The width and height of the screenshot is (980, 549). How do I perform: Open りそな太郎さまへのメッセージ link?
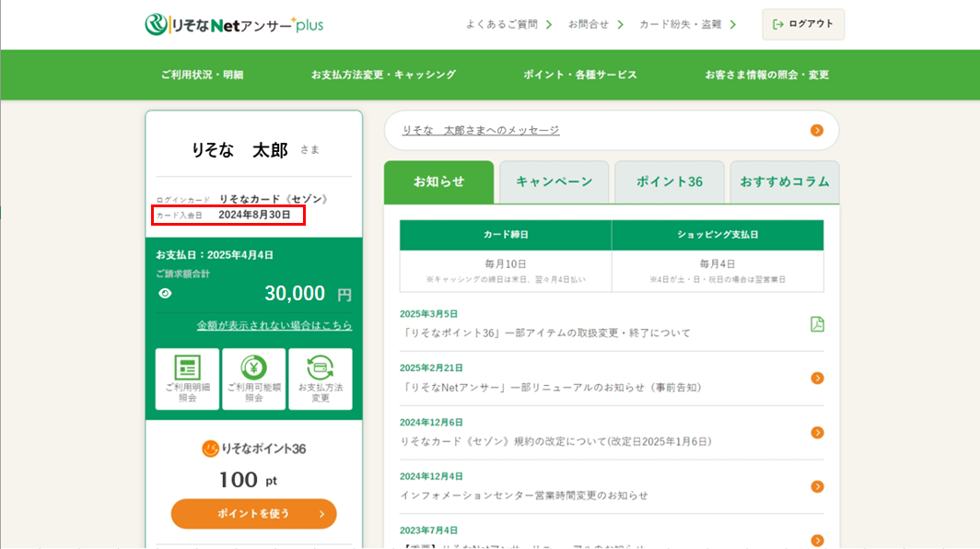click(x=481, y=130)
